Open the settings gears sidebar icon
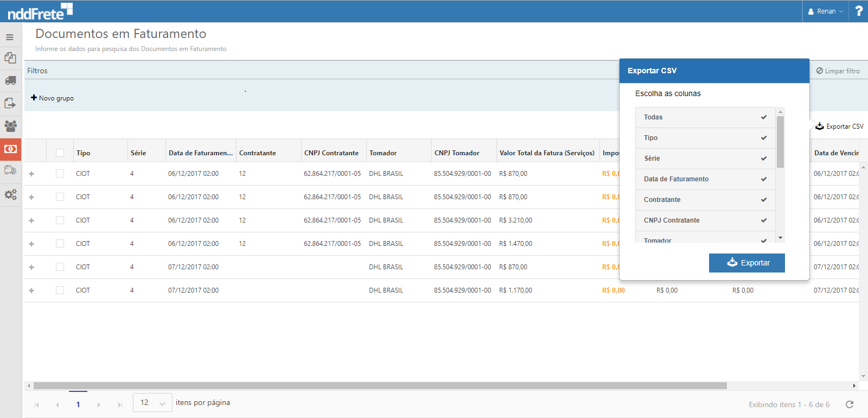The height and width of the screenshot is (418, 868). tap(10, 194)
